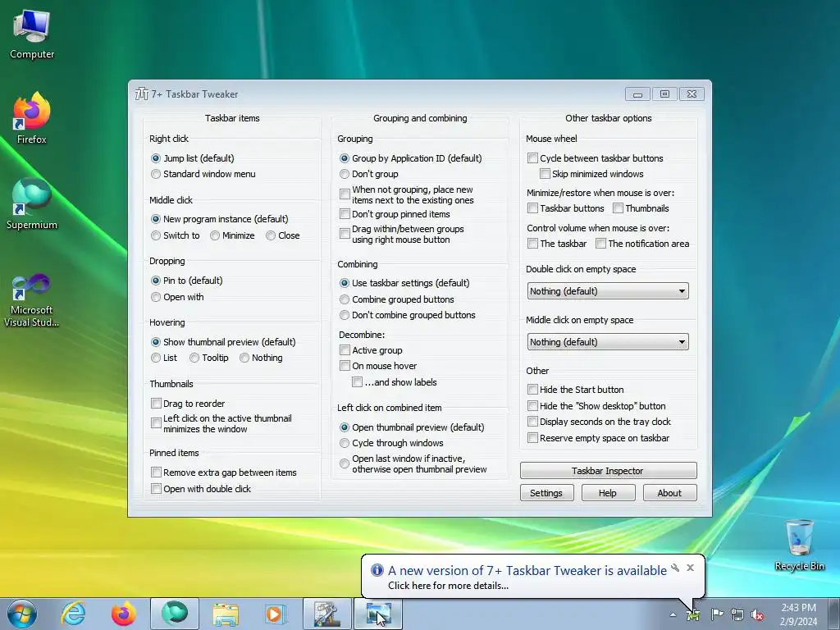Open Internet Explorer from the taskbar

[x=73, y=614]
